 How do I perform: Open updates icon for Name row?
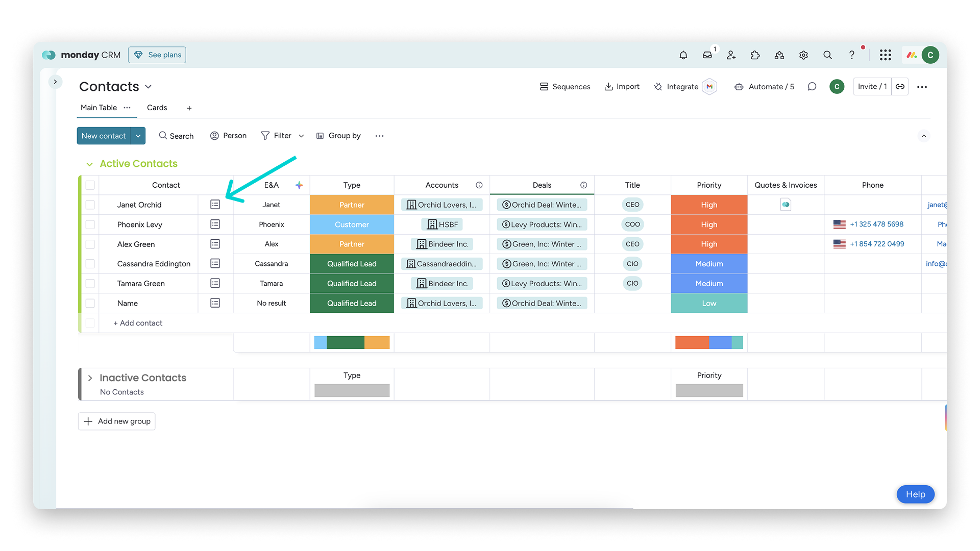215,303
